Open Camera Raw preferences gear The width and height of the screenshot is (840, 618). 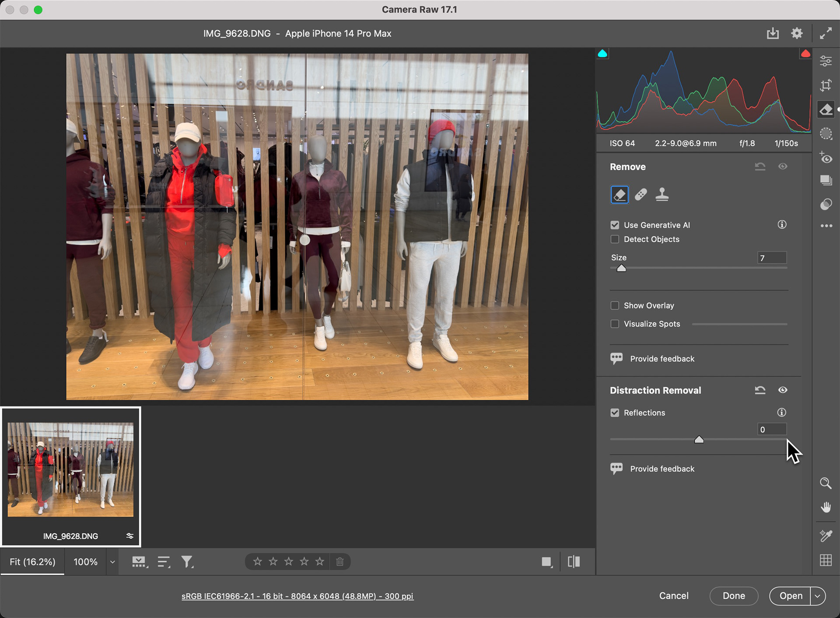[797, 33]
